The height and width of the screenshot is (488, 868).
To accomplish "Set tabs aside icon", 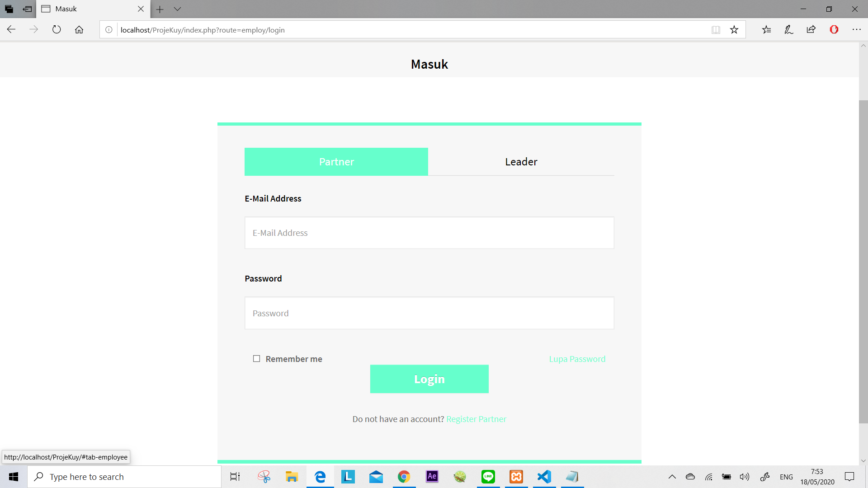I will pyautogui.click(x=27, y=9).
